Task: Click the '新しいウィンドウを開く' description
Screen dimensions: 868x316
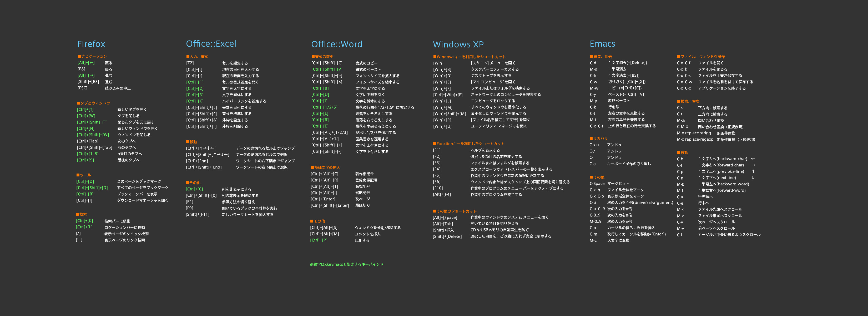Action: point(138,129)
